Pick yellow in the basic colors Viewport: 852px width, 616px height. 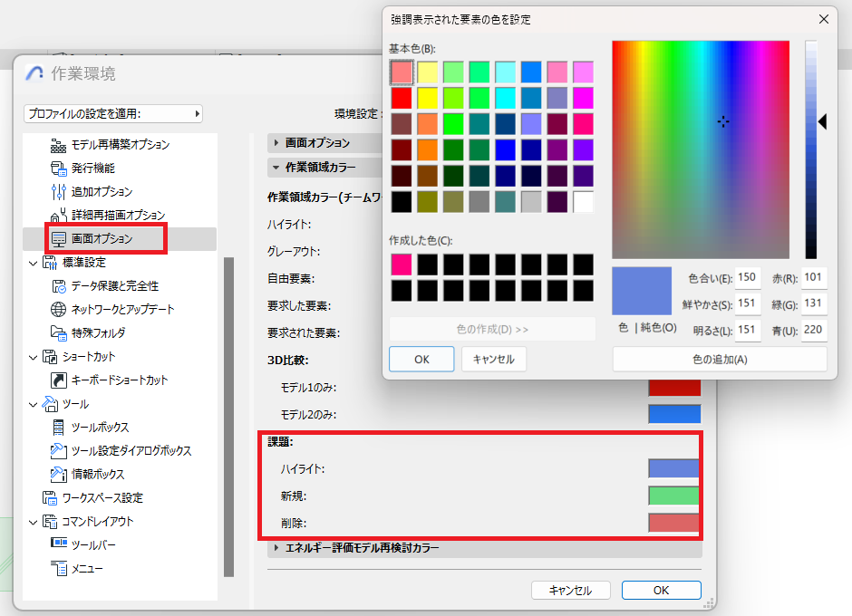click(x=428, y=99)
